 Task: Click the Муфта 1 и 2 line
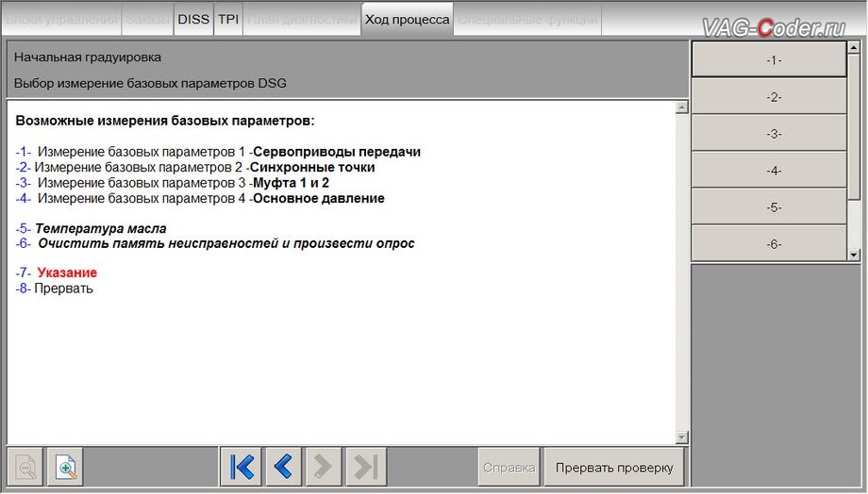point(172,183)
